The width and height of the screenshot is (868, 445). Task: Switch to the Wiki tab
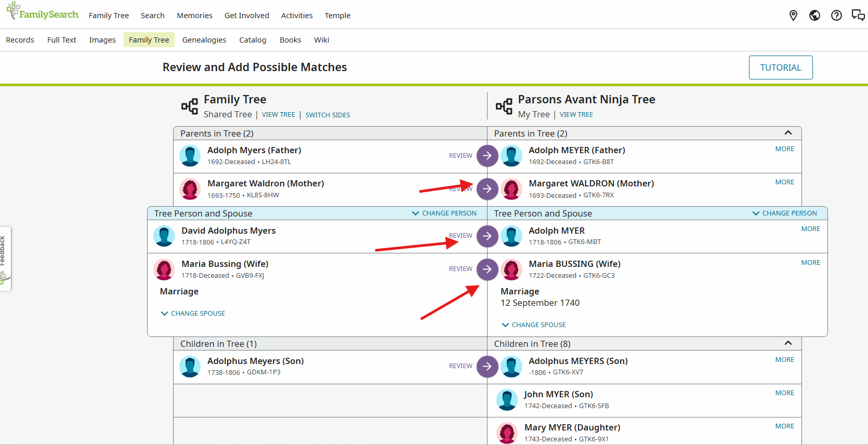click(322, 40)
